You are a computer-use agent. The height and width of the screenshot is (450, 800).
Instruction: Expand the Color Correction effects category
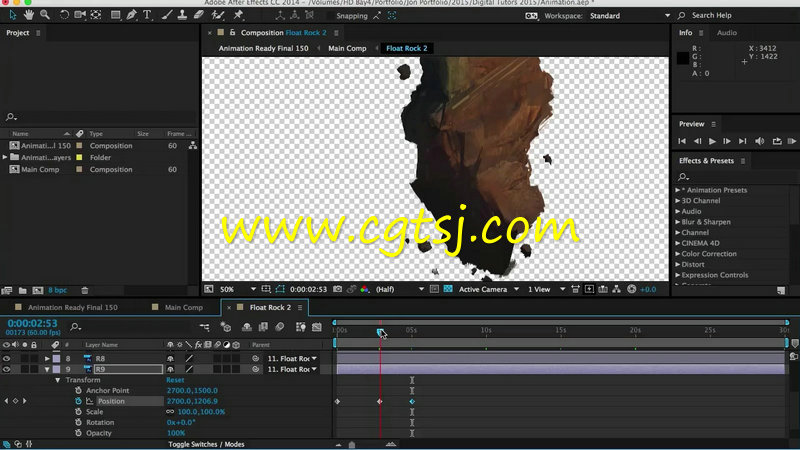[678, 254]
